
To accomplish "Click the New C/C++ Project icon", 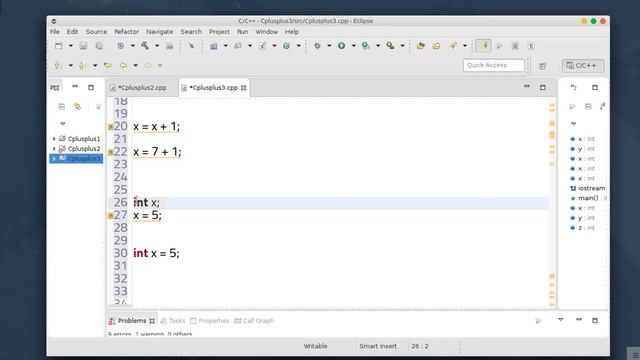I will click(x=213, y=46).
